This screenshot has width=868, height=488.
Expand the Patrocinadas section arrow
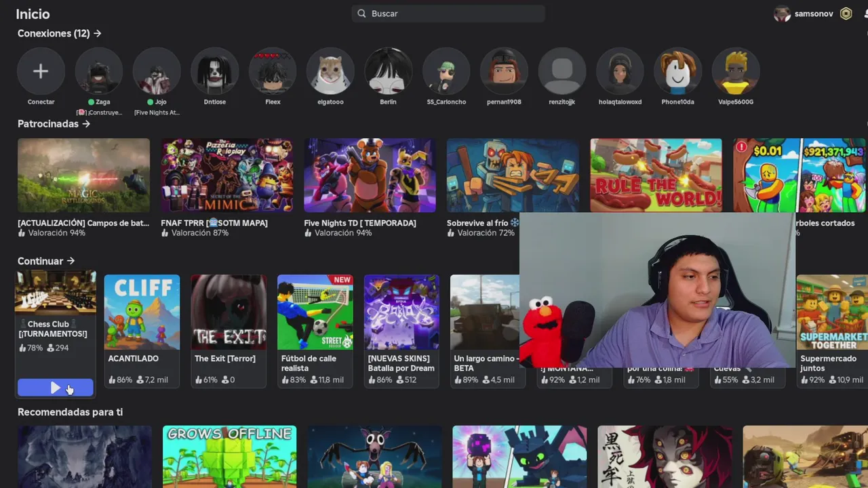[x=86, y=124]
